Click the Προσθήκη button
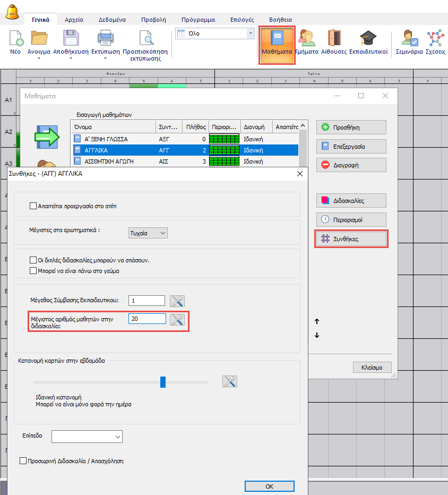 coord(351,127)
